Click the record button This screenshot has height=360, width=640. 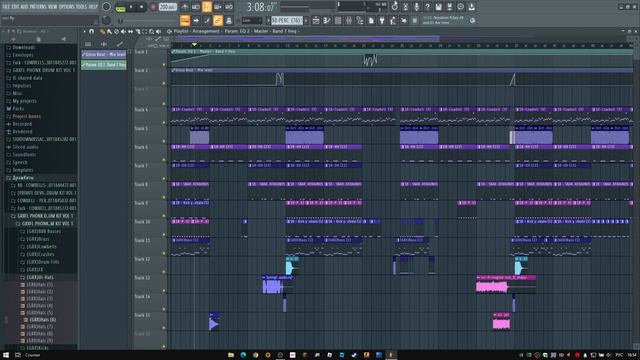click(153, 7)
